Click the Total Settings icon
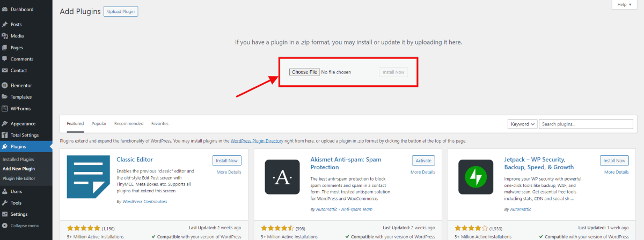The width and height of the screenshot is (644, 240). [x=5, y=135]
